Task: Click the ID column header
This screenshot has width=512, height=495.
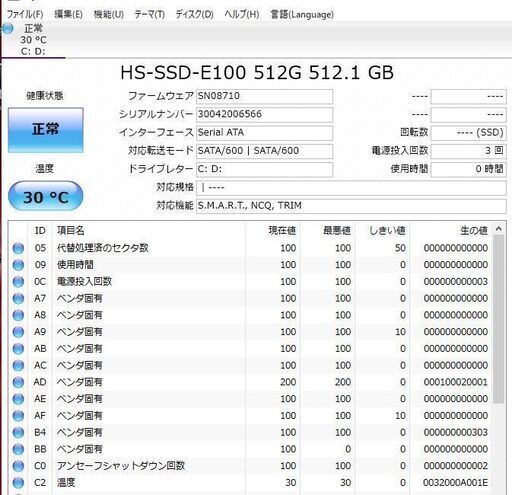Action: click(x=40, y=231)
